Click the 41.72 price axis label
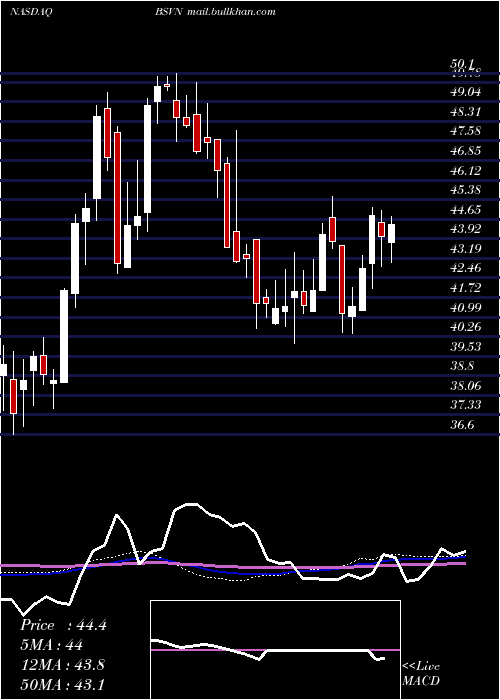This screenshot has width=500, height=700. point(466,288)
